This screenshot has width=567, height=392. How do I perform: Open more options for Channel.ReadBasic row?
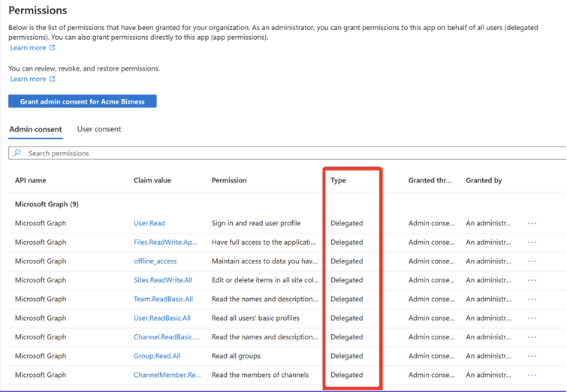click(532, 337)
